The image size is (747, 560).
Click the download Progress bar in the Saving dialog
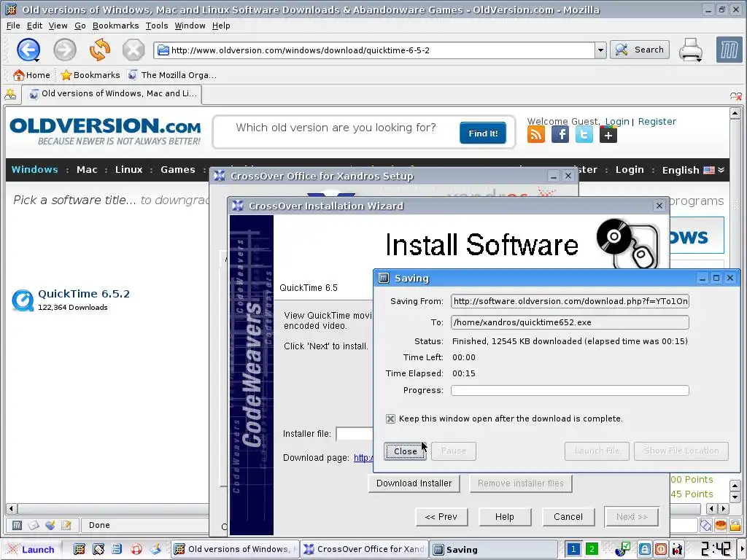[x=570, y=391]
